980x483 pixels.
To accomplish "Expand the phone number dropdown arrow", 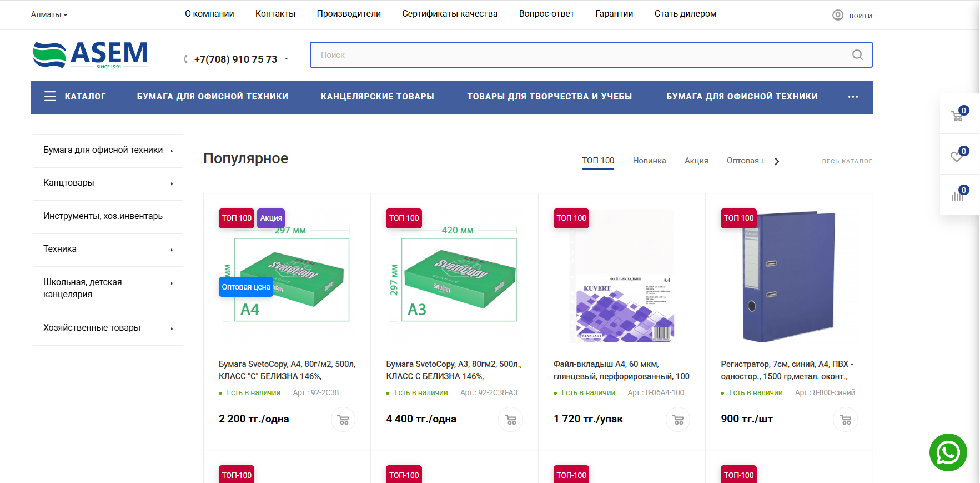I will tap(287, 59).
